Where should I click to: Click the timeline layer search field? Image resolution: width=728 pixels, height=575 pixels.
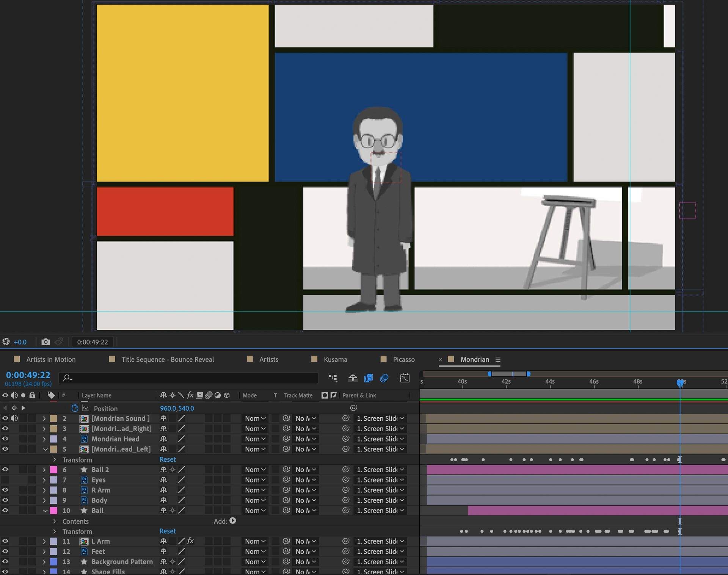pyautogui.click(x=188, y=378)
